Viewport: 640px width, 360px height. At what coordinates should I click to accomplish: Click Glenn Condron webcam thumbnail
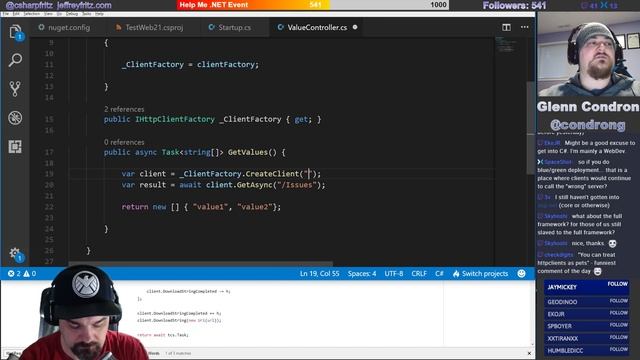point(588,54)
